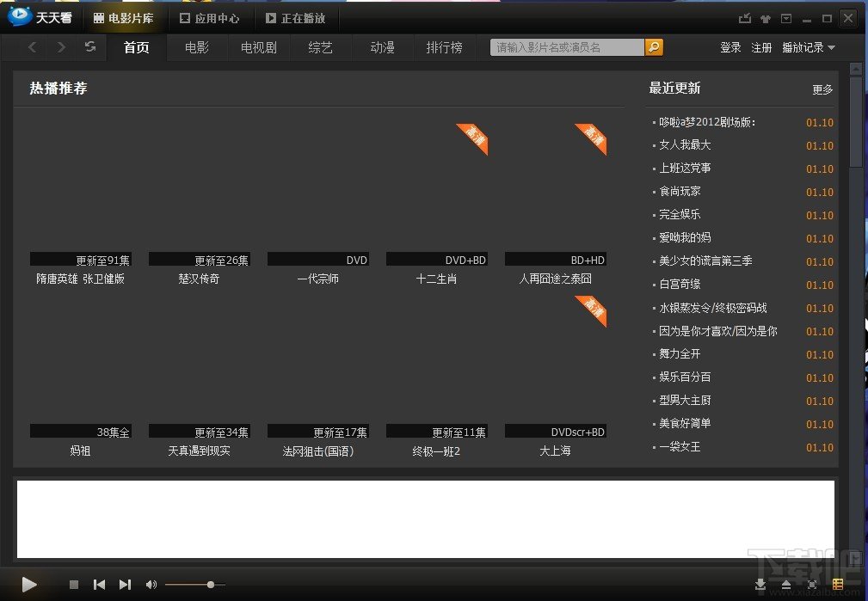Click 更多 next to 最近更新
The width and height of the screenshot is (868, 601).
point(822,89)
